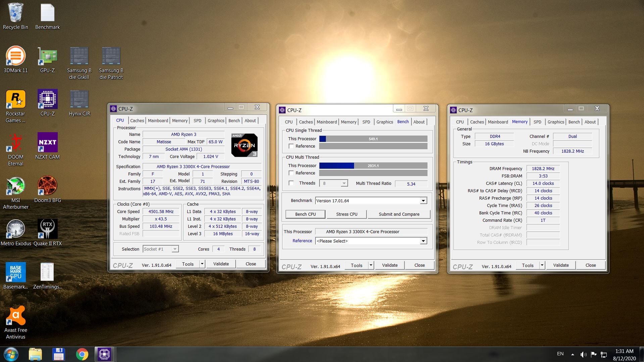Image resolution: width=644 pixels, height=362 pixels.
Task: Launch Metro Exodus shortcut
Action: 15,232
